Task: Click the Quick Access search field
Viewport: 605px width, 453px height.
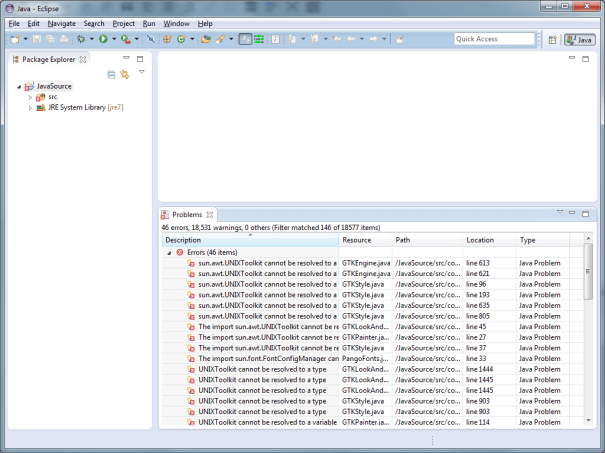Action: 494,39
